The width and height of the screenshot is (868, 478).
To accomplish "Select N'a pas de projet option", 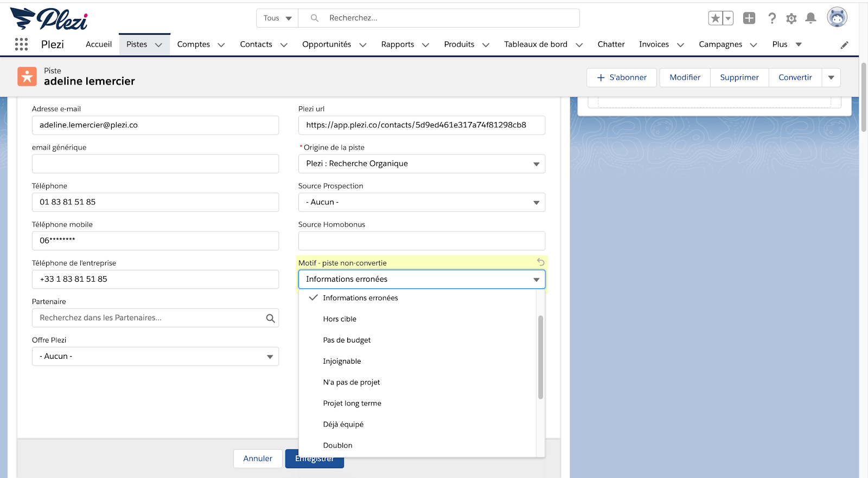I will point(417,383).
